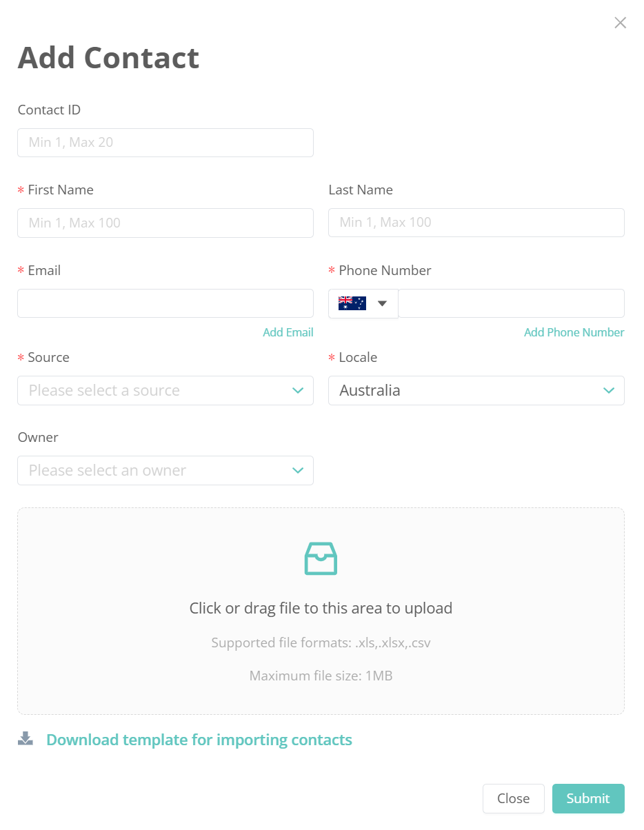Screen dimensions: 644x830
Task: Click the Australian flag icon
Action: [x=352, y=303]
